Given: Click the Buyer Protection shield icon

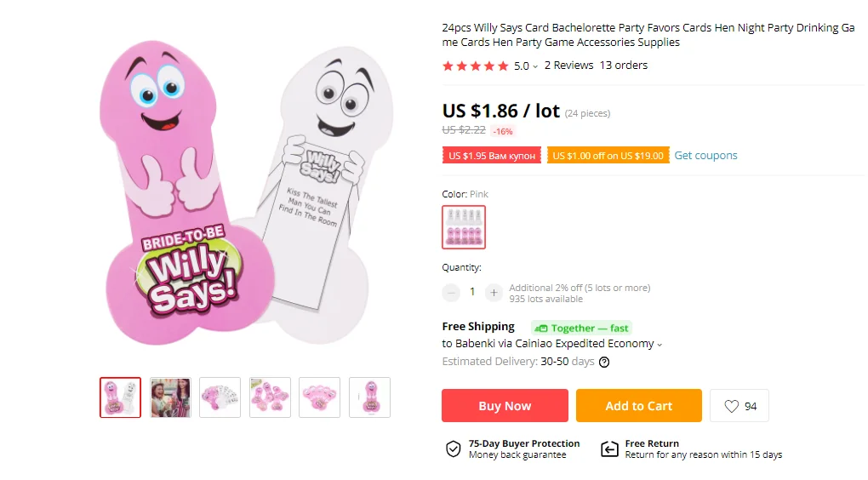Looking at the screenshot, I should [x=454, y=449].
